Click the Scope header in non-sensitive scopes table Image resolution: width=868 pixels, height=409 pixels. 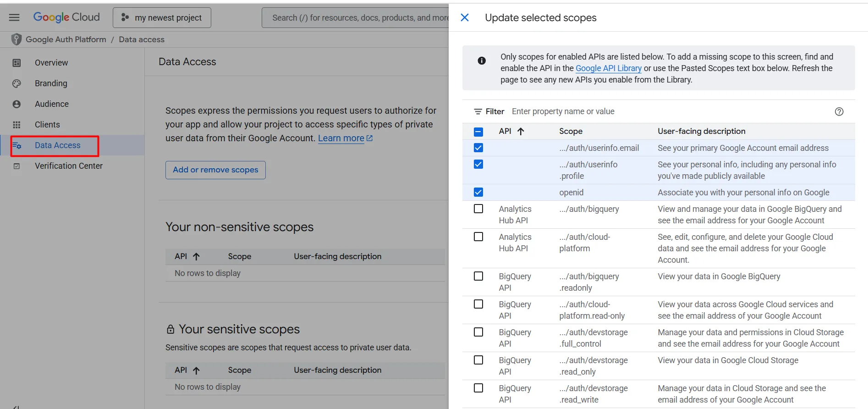[x=240, y=256]
